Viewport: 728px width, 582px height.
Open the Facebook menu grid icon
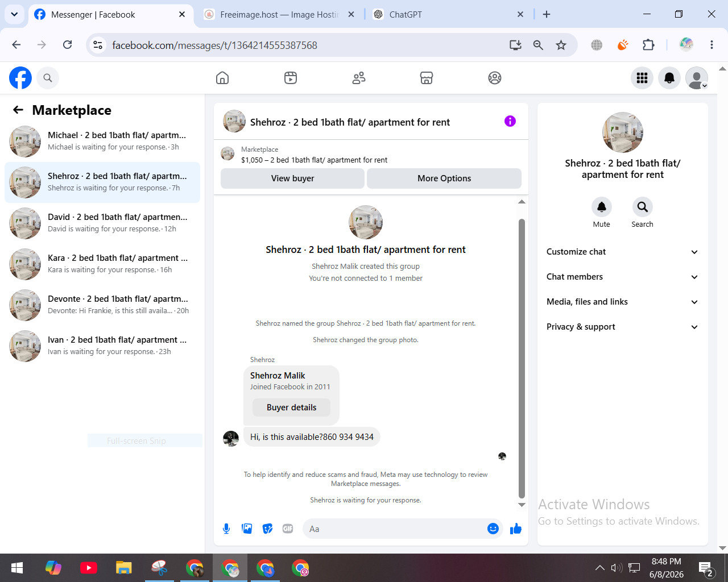click(x=642, y=78)
